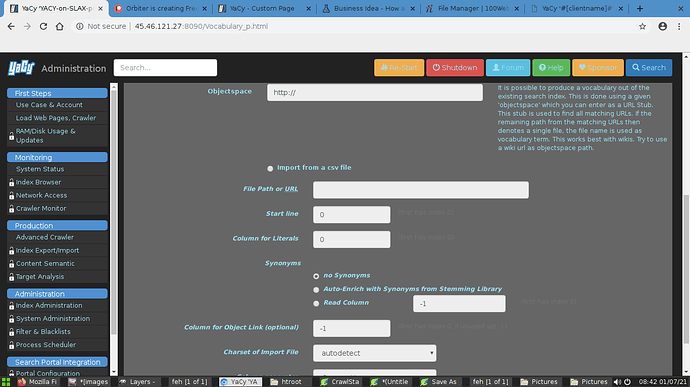Open the First Steps menu section
This screenshot has width=690, height=387.
tap(57, 93)
